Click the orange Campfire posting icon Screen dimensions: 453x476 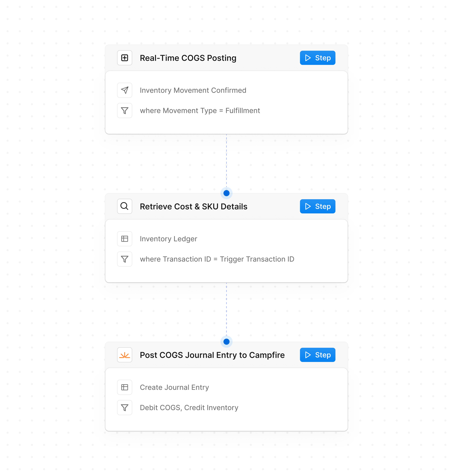(124, 355)
